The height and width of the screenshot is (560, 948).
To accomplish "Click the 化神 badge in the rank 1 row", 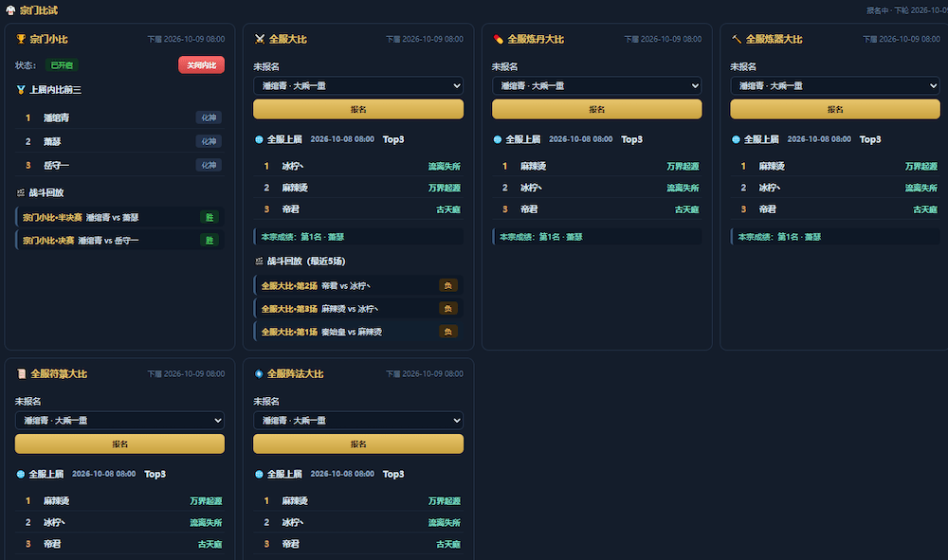I will (x=209, y=117).
